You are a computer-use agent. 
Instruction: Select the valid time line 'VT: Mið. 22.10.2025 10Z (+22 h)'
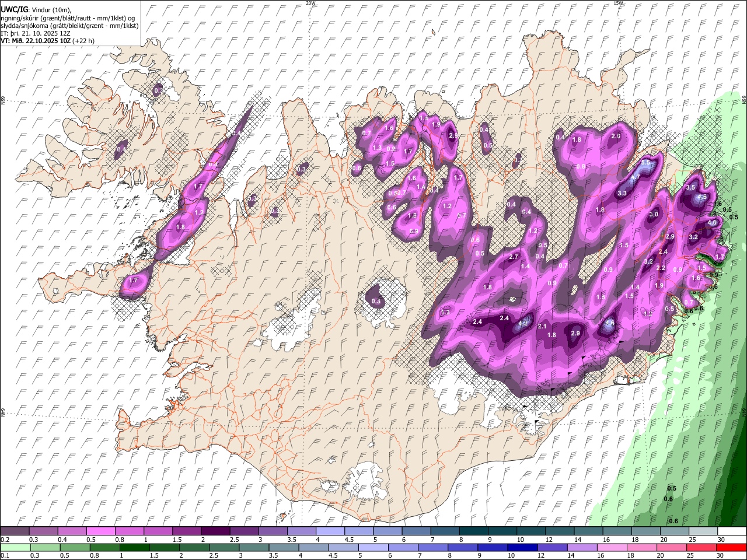pyautogui.click(x=47, y=41)
